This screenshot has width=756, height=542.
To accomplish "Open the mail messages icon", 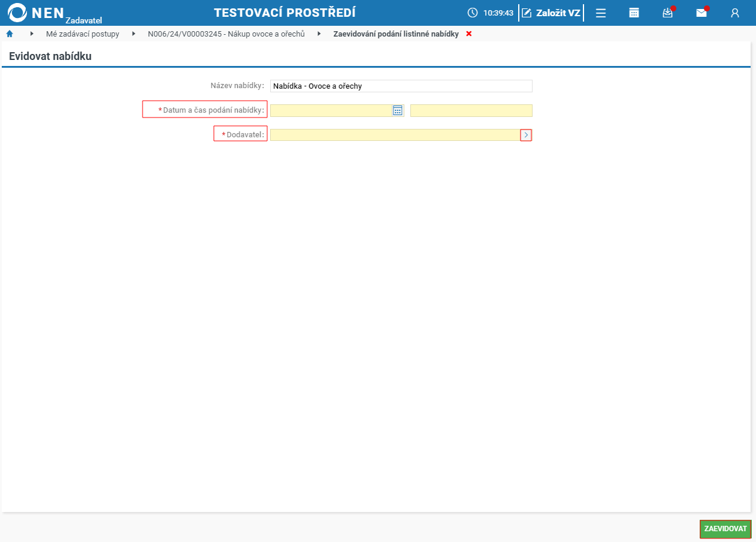I will pos(701,13).
